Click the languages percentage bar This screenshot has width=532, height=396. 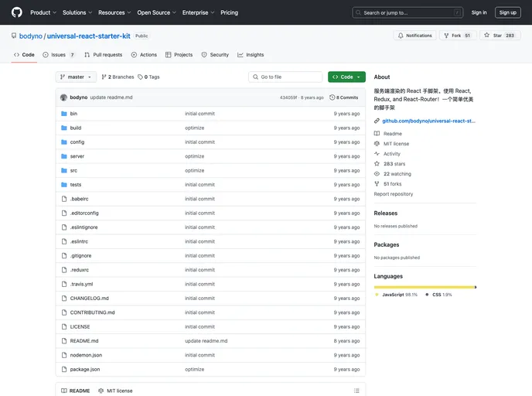pyautogui.click(x=425, y=287)
